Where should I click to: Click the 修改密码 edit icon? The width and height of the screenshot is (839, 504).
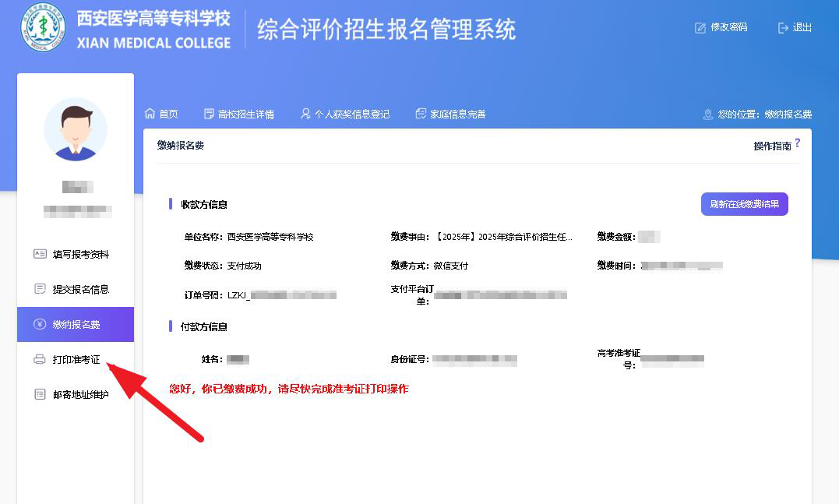click(x=700, y=28)
